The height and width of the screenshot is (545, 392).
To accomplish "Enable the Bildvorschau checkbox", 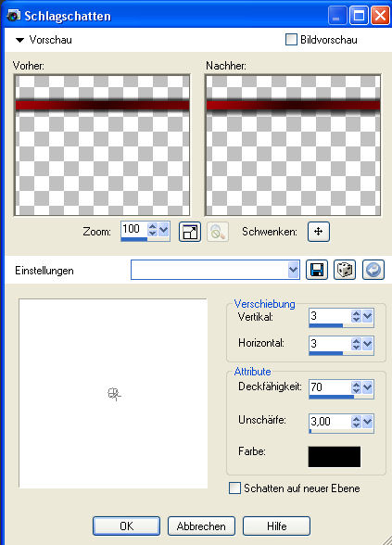I will click(291, 40).
